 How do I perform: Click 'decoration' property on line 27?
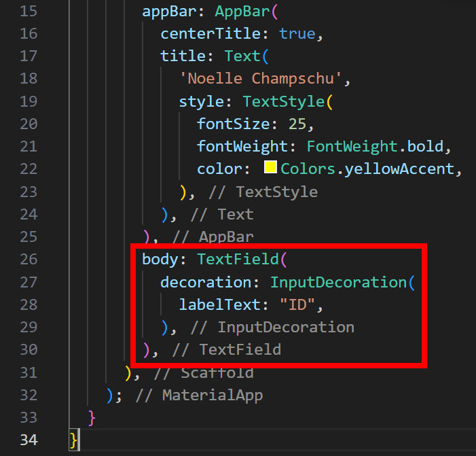(x=206, y=283)
